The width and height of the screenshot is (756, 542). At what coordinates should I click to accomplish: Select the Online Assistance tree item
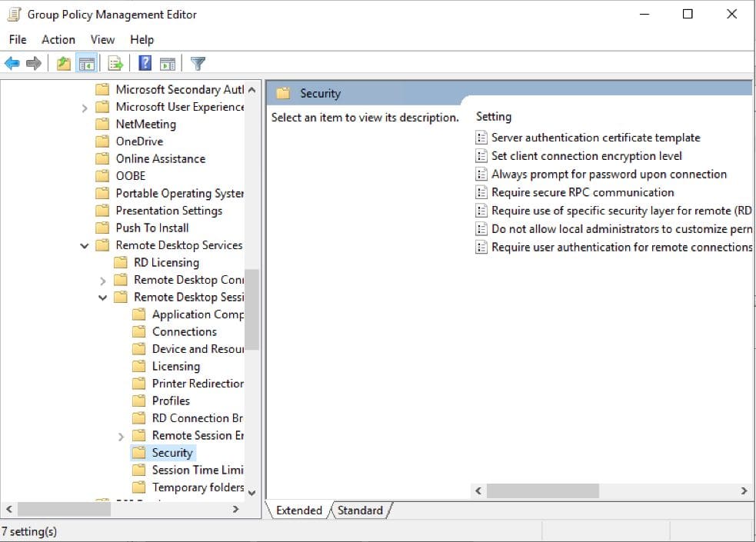[161, 158]
